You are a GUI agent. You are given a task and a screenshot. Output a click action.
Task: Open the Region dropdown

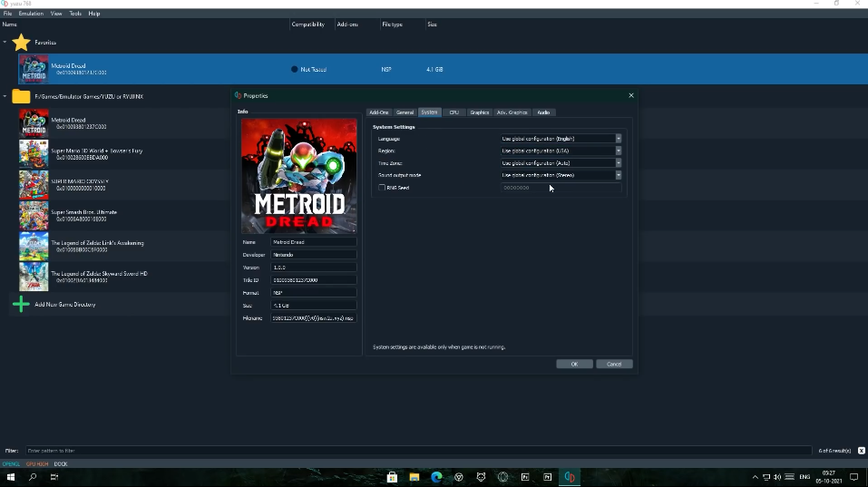561,151
